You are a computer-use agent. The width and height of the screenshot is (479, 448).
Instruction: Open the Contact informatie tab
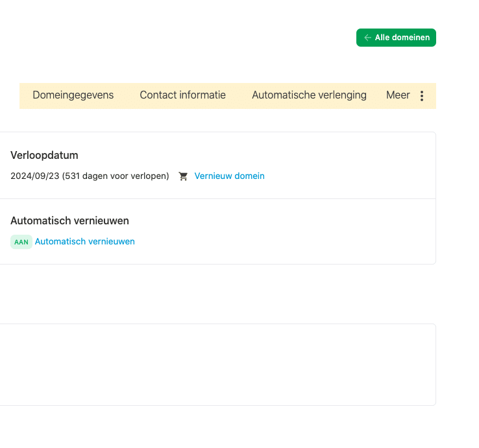coord(182,95)
